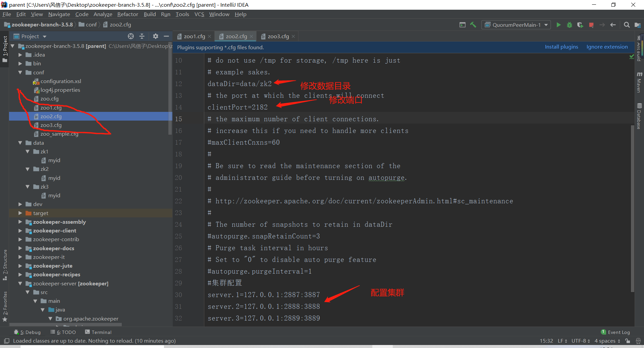Open the QuorumPeerMain-1 run configuration dropdown
The width and height of the screenshot is (644, 348).
click(516, 25)
